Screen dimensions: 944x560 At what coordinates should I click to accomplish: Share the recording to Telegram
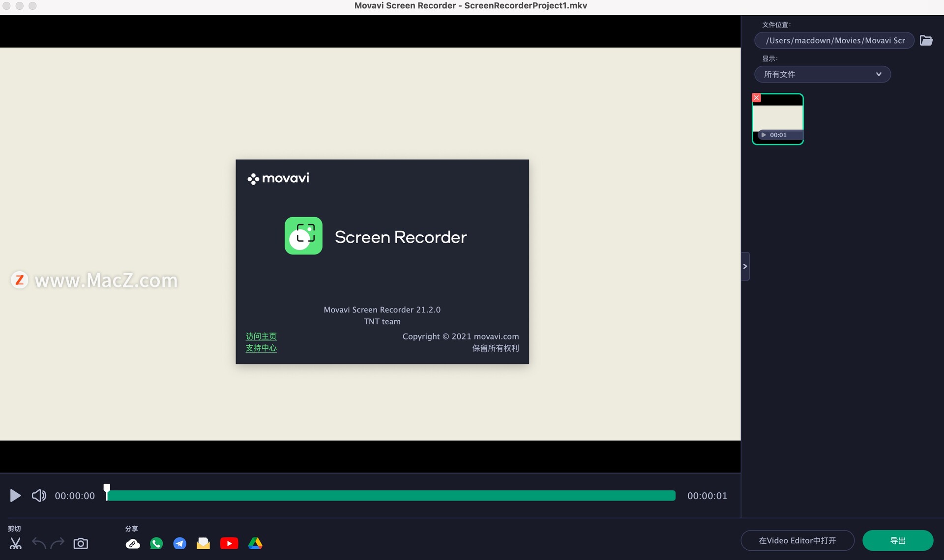point(180,543)
